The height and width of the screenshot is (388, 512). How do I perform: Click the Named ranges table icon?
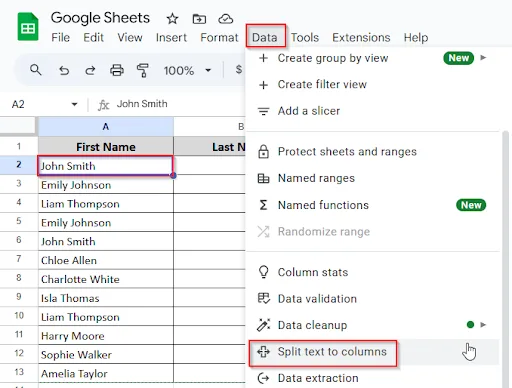pyautogui.click(x=263, y=178)
